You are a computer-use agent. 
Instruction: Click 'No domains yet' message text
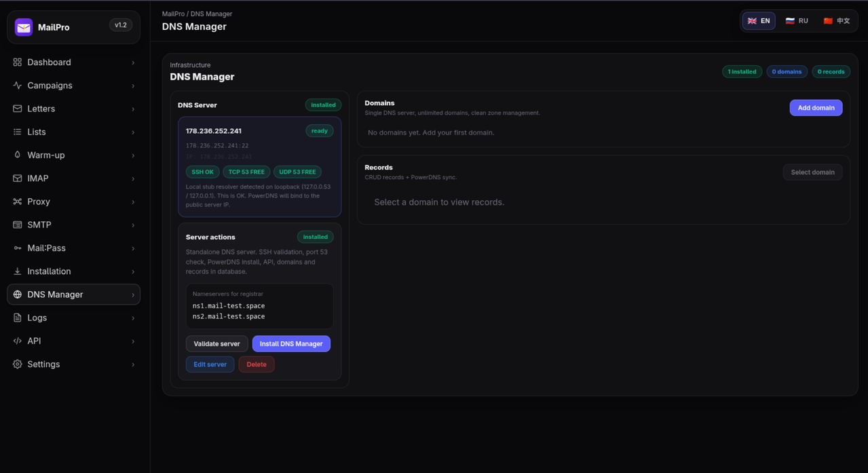[431, 133]
